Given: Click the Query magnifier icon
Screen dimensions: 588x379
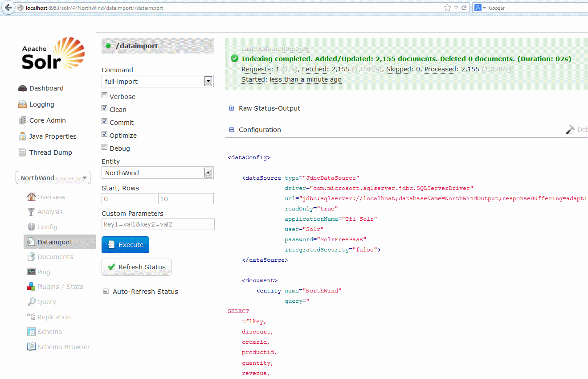Looking at the screenshot, I should (x=32, y=302).
